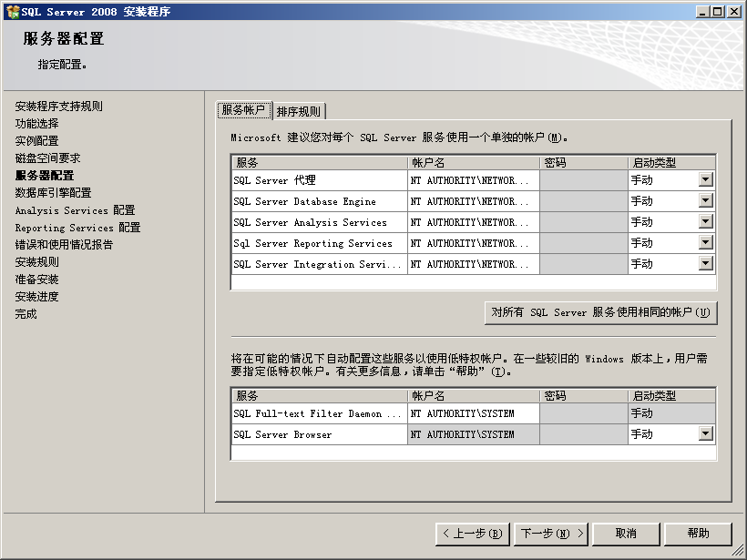
Task: Close the SQL Server 2008 setup window
Action: pyautogui.click(x=734, y=12)
